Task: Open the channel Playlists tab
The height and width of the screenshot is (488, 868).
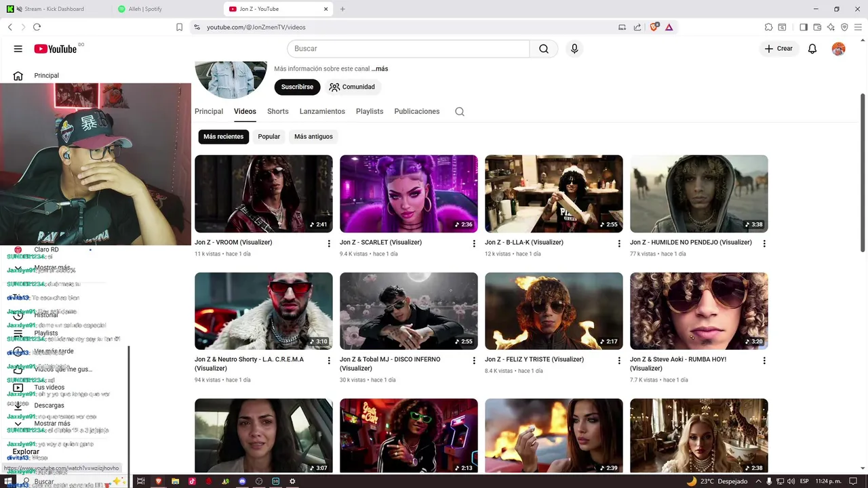Action: click(x=370, y=111)
